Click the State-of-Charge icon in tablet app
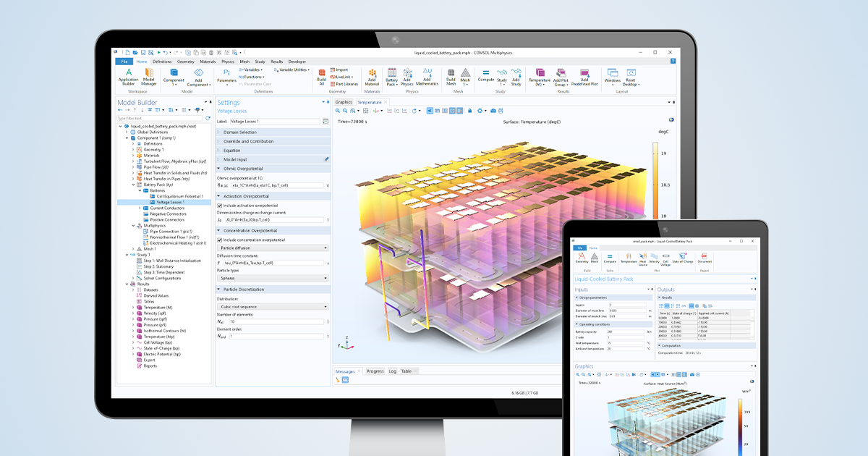Screen dimensions: 868x456 click(684, 258)
